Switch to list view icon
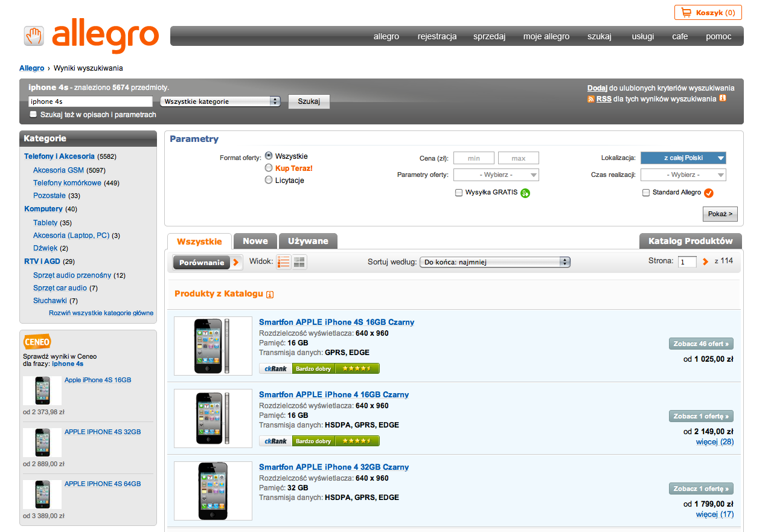 point(284,262)
